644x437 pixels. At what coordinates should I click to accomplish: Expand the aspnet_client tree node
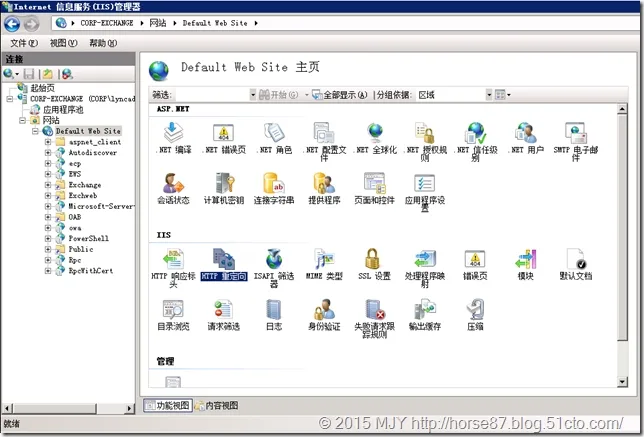click(48, 142)
